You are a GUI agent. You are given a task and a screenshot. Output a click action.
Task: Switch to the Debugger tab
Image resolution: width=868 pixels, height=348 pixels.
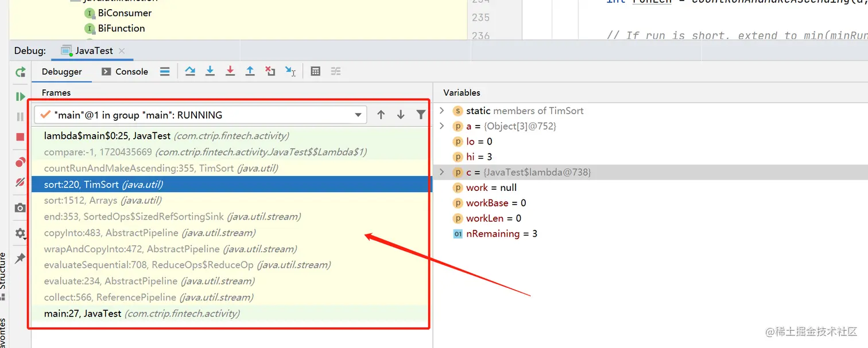coord(62,72)
